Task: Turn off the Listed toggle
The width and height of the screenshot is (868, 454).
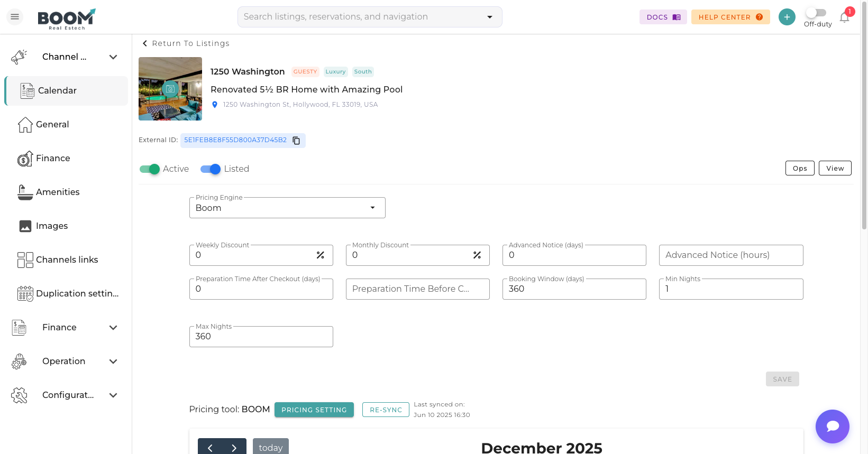Action: tap(211, 169)
